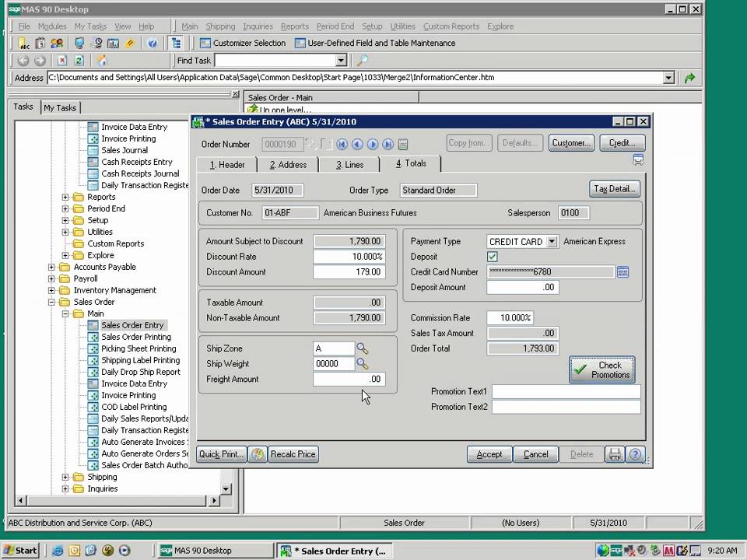Go to next sales order record

tap(373, 145)
